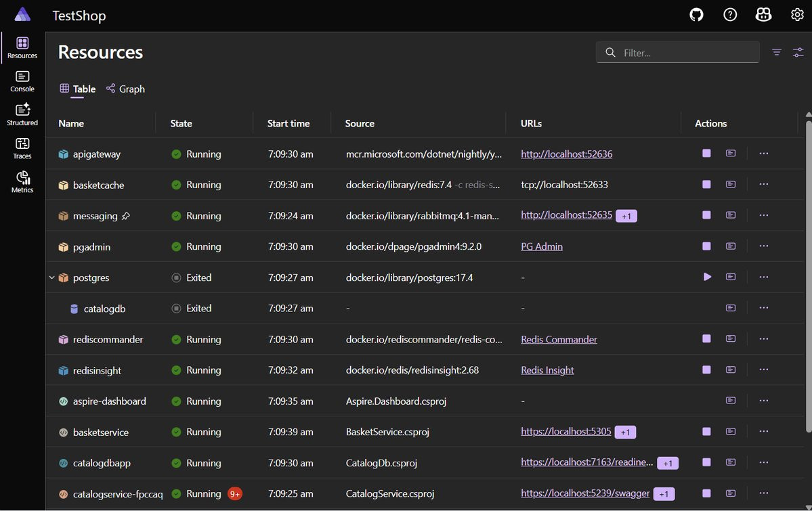Go to Resources in sidebar
Image resolution: width=812 pixels, height=511 pixels.
[22, 47]
